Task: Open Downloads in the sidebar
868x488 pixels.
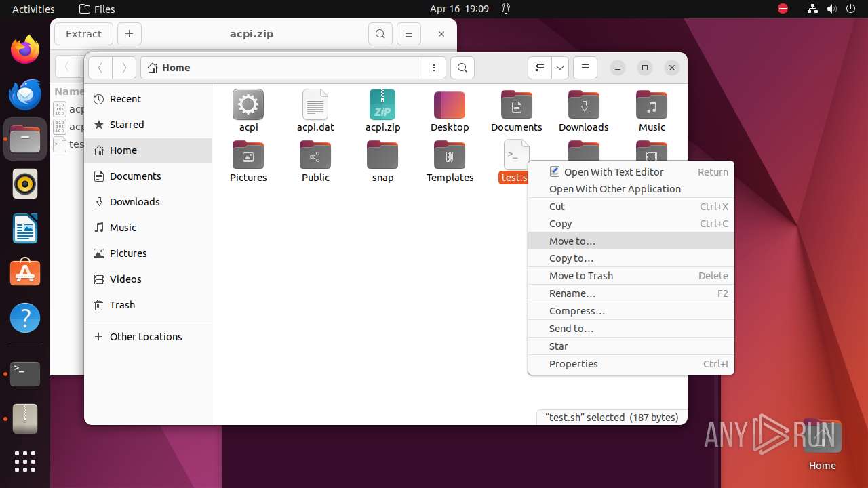Action: 148,202
